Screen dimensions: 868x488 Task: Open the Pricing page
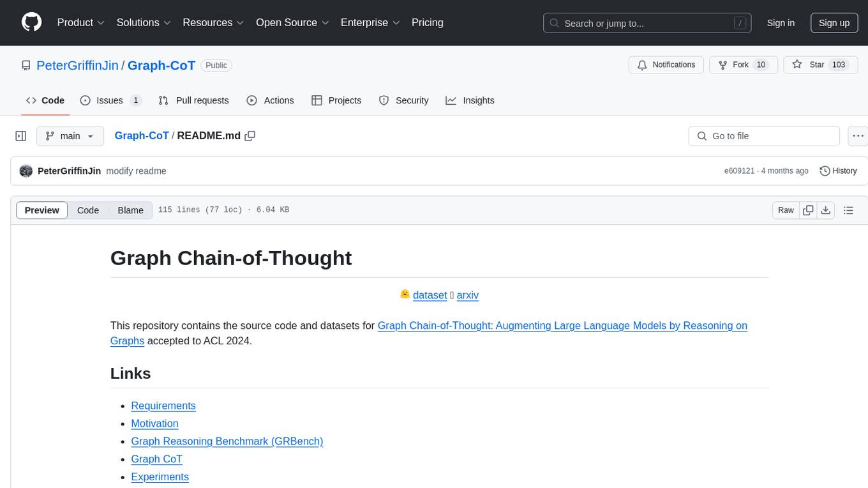pos(428,22)
